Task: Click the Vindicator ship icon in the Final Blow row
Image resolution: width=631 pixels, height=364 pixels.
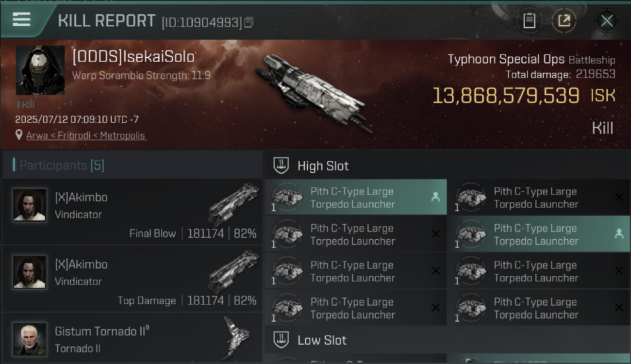Action: click(x=234, y=204)
